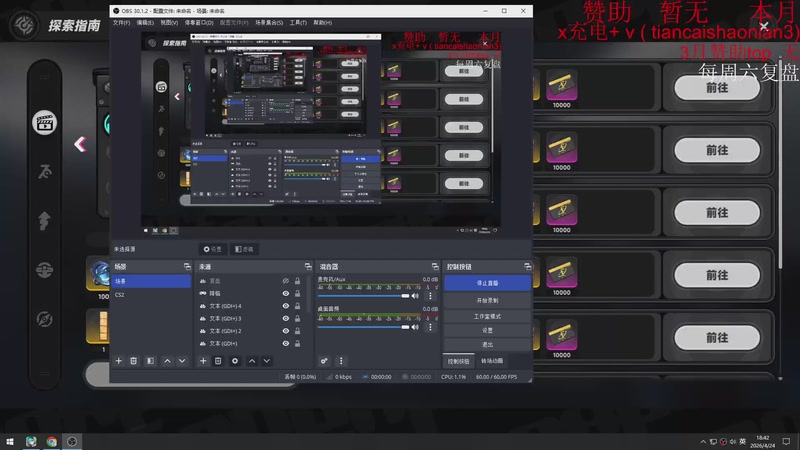Go back with pink left arrow in game

pyautogui.click(x=80, y=144)
